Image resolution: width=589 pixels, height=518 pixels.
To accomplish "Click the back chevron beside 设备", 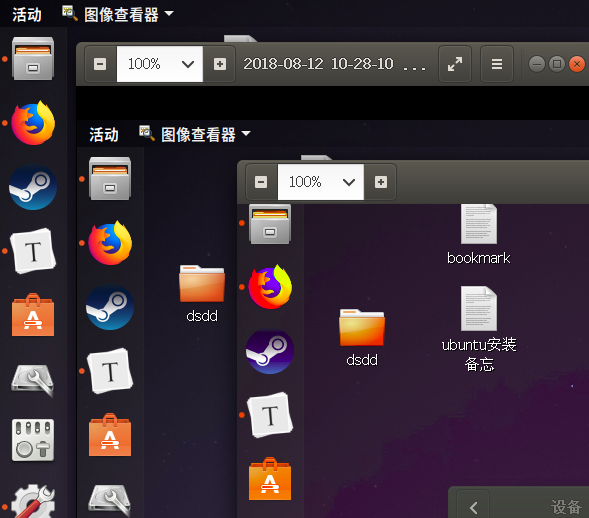I will pos(473,508).
